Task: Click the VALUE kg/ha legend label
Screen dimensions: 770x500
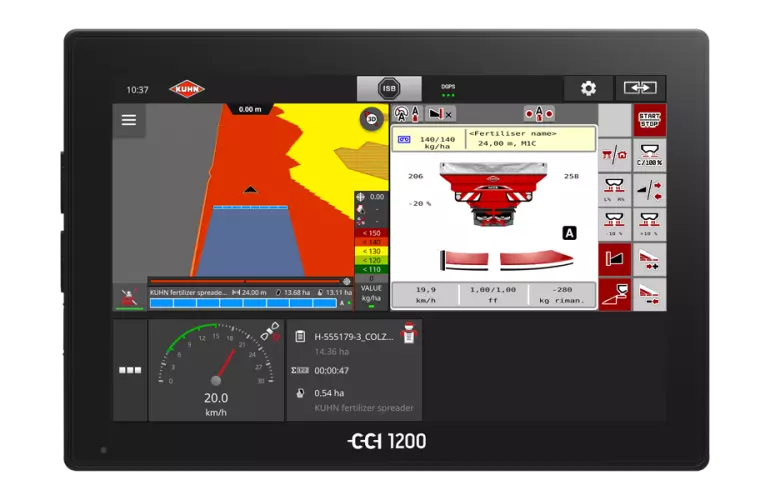Action: pyautogui.click(x=371, y=293)
